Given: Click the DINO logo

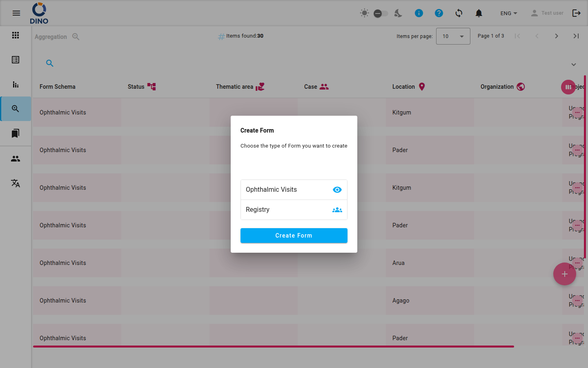Looking at the screenshot, I should point(39,13).
